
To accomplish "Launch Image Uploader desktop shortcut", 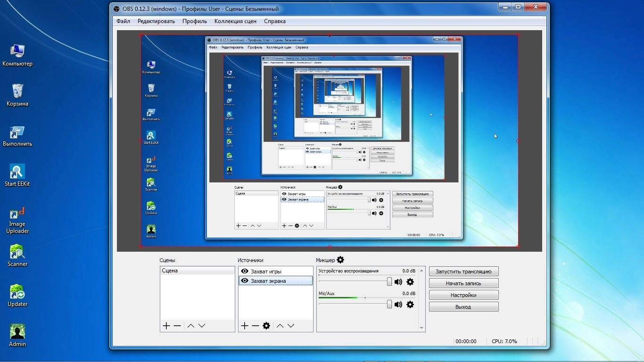I will [x=17, y=220].
